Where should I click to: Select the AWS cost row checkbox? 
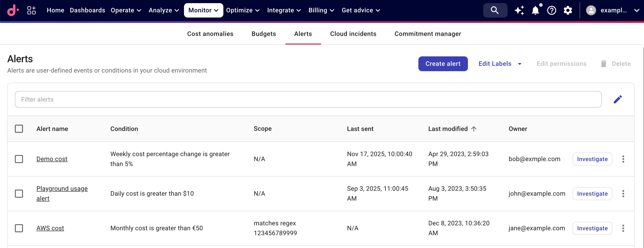tap(19, 228)
